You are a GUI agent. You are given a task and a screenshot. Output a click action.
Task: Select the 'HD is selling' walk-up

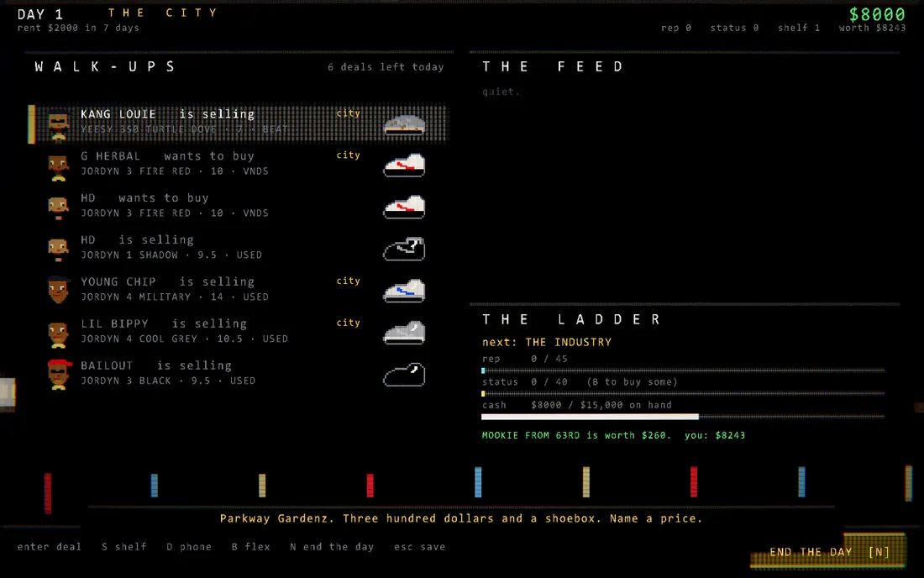coord(239,250)
